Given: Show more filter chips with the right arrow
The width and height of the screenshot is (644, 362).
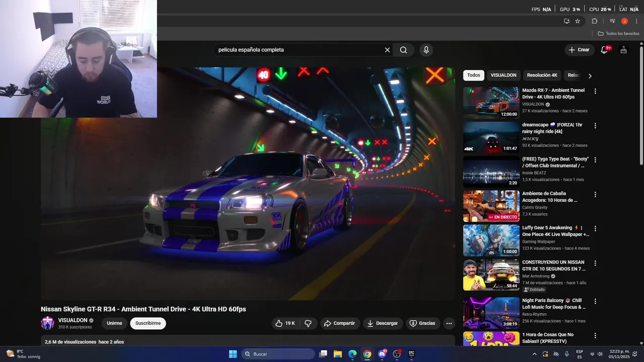Looking at the screenshot, I should click(x=590, y=75).
